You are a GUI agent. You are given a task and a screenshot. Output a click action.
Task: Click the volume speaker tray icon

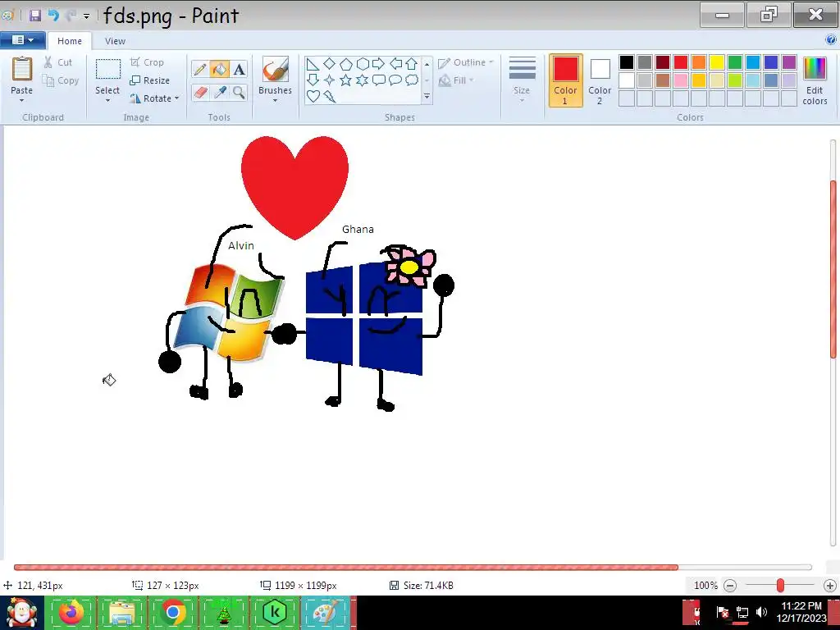tap(761, 612)
